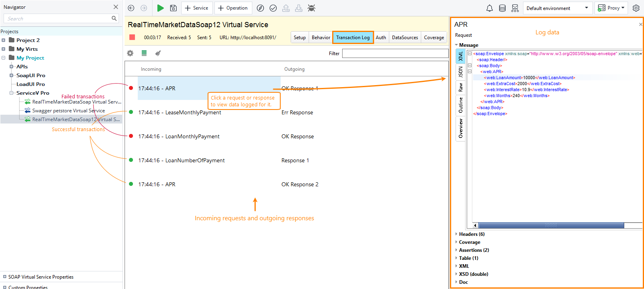Open the OK Response 2 outgoing entry
The height and width of the screenshot is (289, 644).
[x=300, y=184]
